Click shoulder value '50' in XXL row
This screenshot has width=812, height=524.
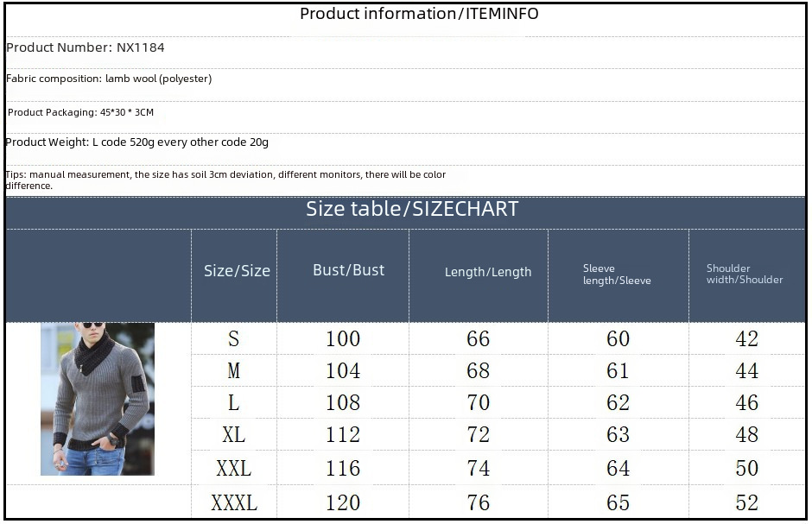746,469
